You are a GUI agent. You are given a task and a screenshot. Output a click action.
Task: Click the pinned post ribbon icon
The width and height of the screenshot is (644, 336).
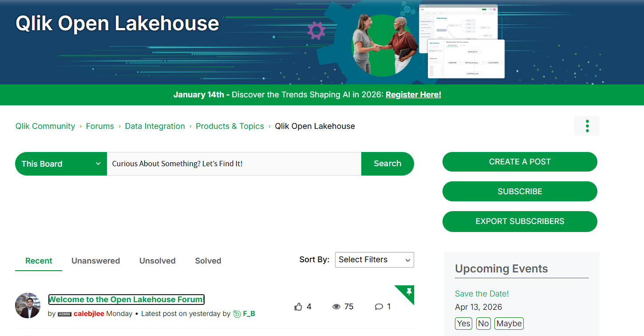409,292
